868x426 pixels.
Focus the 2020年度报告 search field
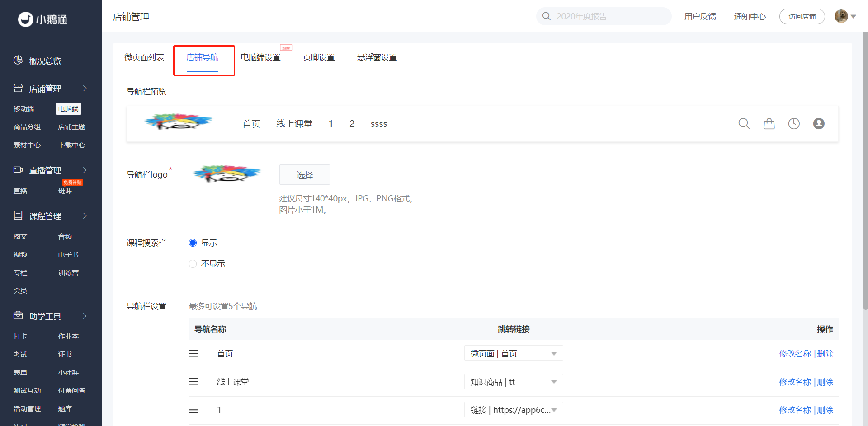604,16
